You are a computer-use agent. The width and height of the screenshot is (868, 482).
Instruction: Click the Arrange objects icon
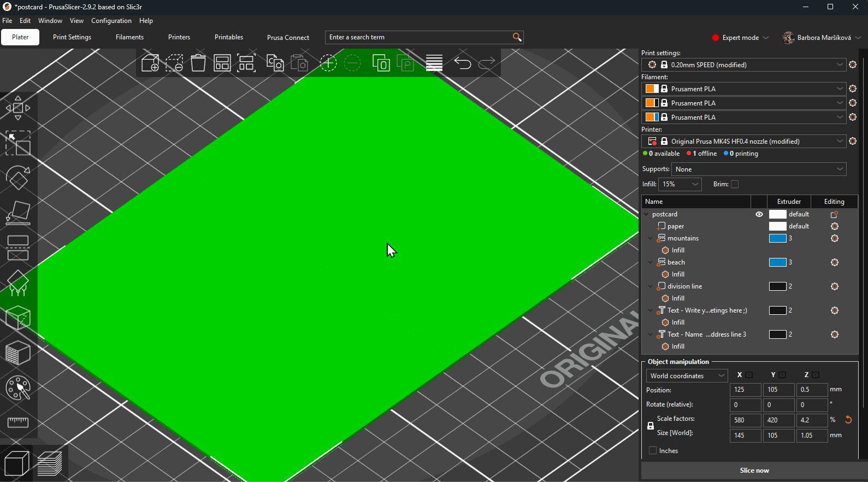click(x=222, y=63)
